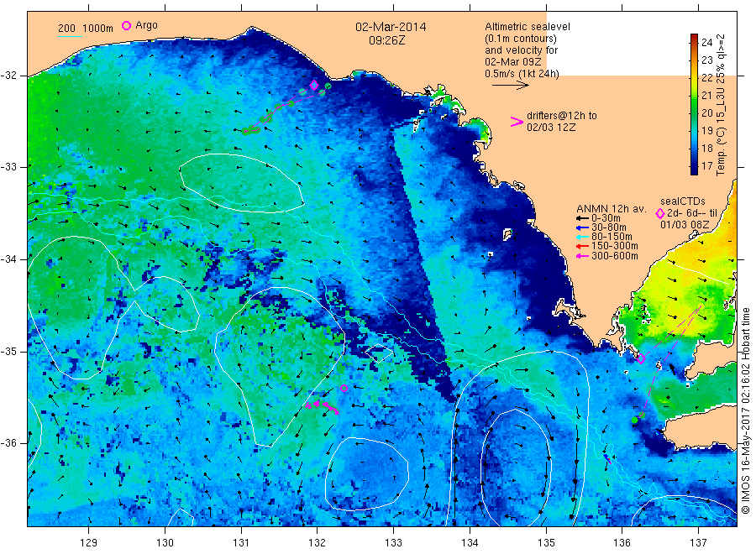Click the Temp. (°C) axis label

click(x=721, y=103)
